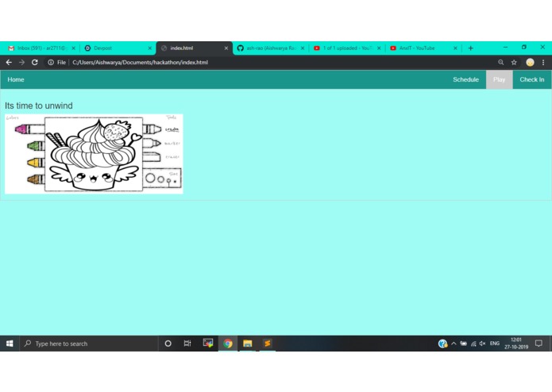Click the muted volume tray icon

(x=483, y=344)
